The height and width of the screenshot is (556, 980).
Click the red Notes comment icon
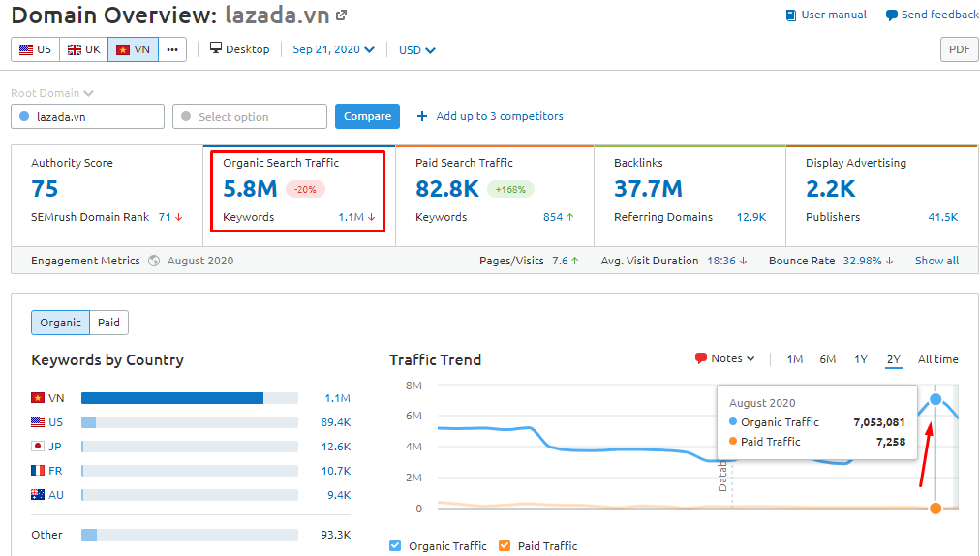[701, 358]
